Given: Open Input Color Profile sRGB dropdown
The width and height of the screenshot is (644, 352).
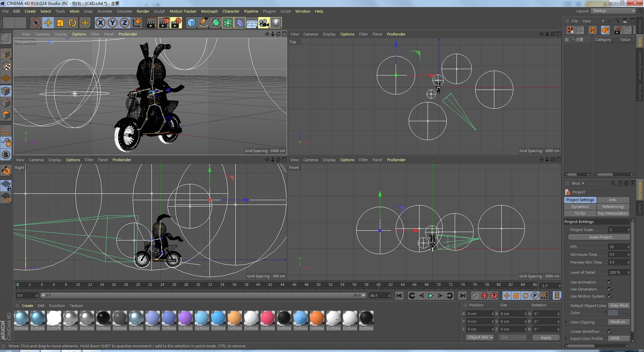Looking at the screenshot, I should [x=619, y=339].
